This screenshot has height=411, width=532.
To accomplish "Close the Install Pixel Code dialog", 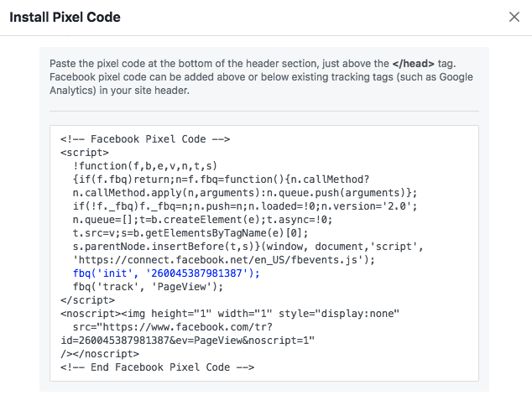I will (x=514, y=17).
